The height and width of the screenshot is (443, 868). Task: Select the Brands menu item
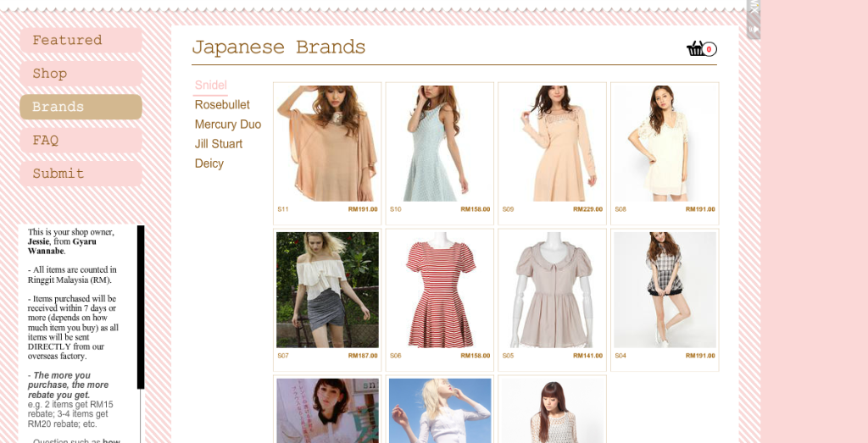pos(81,107)
